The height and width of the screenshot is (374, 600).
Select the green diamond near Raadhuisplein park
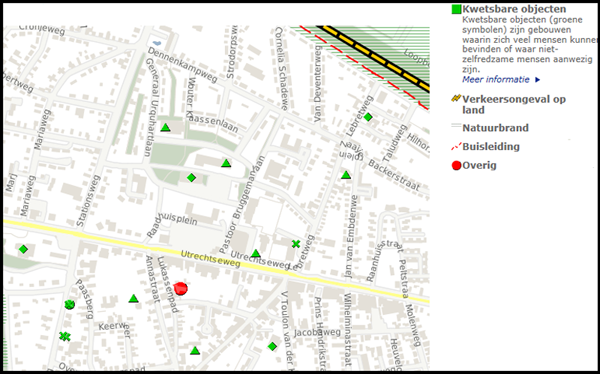pos(191,178)
